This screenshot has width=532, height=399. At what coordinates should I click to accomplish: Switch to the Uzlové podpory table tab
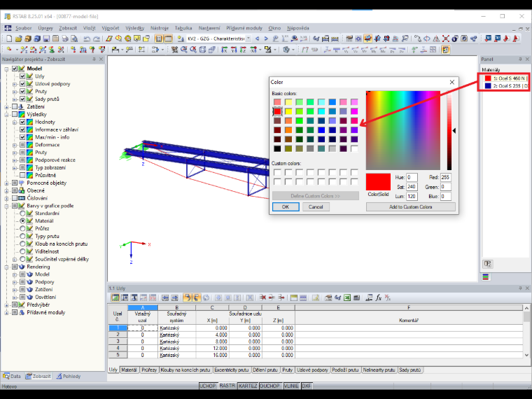[312, 370]
